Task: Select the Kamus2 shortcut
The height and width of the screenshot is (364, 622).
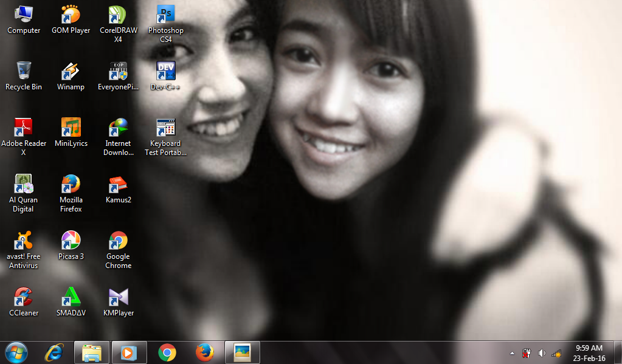Action: tap(118, 190)
